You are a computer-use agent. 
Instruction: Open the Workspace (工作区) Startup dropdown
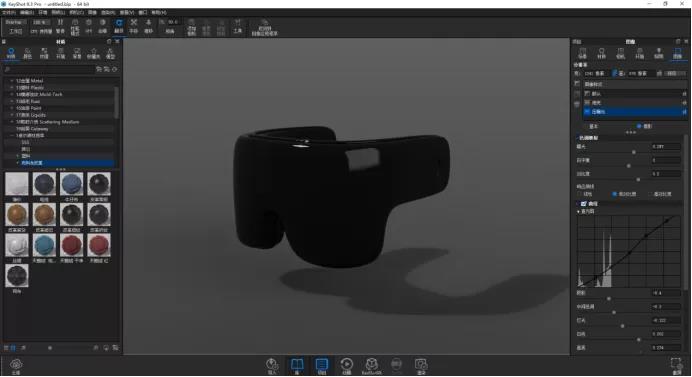15,22
